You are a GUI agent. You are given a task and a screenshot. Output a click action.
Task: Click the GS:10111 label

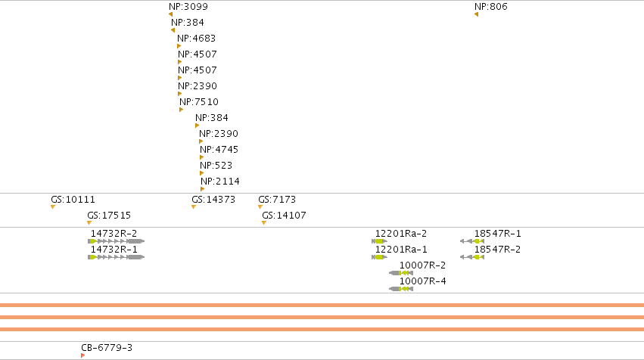click(73, 200)
